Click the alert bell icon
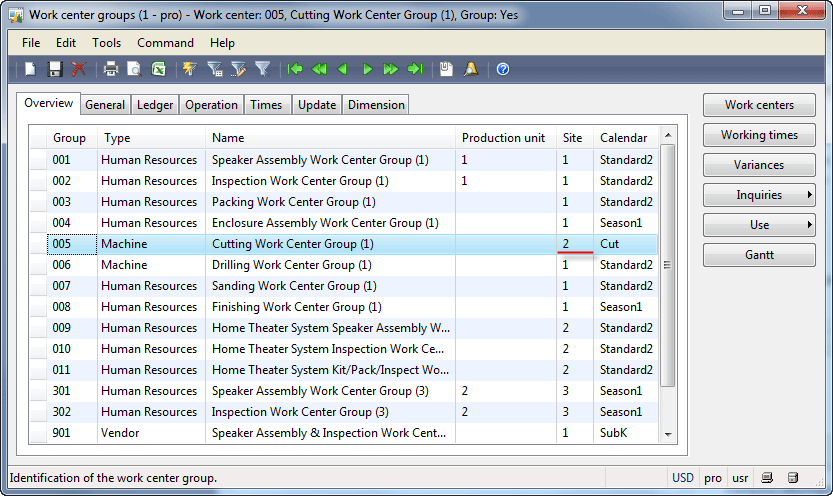 point(471,69)
